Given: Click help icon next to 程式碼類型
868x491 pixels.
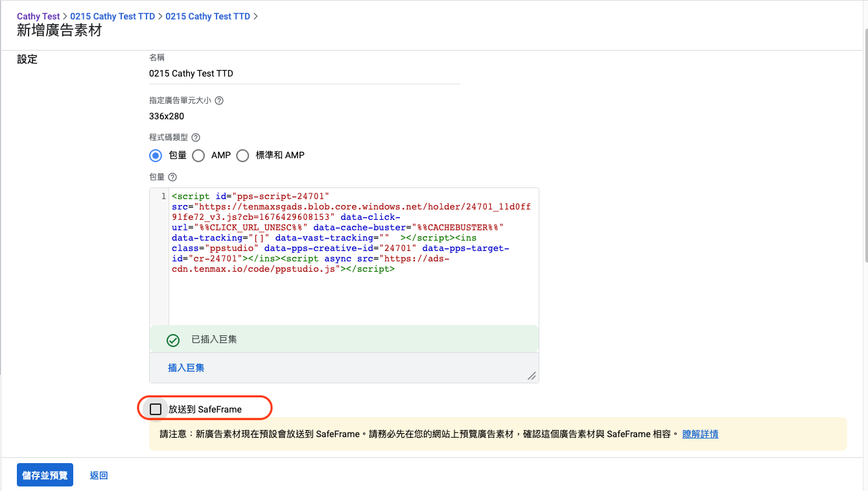Looking at the screenshot, I should pyautogui.click(x=196, y=138).
